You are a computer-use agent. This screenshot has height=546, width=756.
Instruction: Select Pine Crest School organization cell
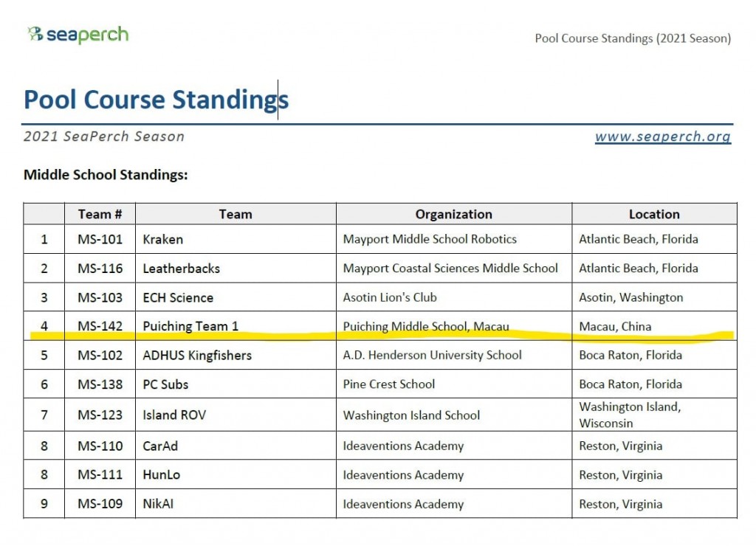tap(389, 384)
